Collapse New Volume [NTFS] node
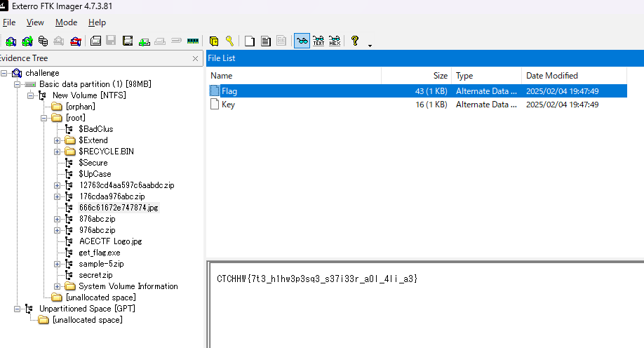The width and height of the screenshot is (644, 348). 30,95
